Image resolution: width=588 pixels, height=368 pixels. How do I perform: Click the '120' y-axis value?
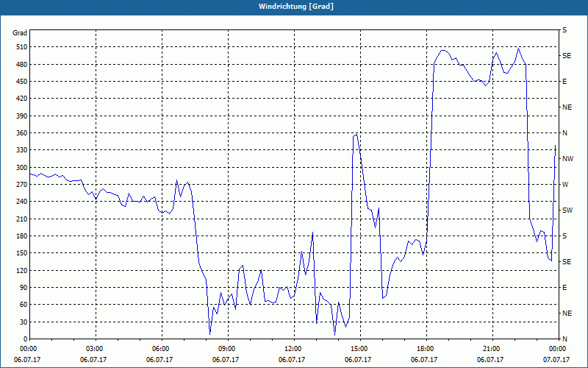point(22,270)
